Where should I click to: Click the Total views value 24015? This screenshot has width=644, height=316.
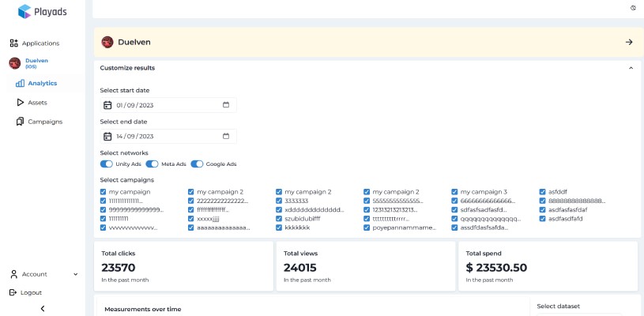point(299,268)
